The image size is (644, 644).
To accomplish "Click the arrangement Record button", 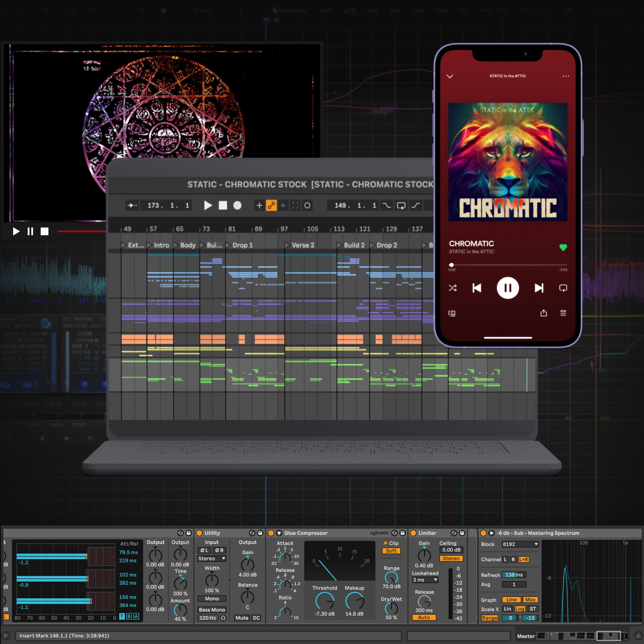I will [237, 205].
